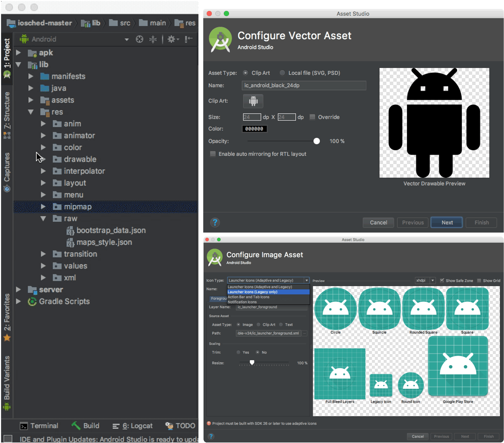Click the Logcat icon in bottom bar
This screenshot has height=443, width=504.
click(116, 426)
